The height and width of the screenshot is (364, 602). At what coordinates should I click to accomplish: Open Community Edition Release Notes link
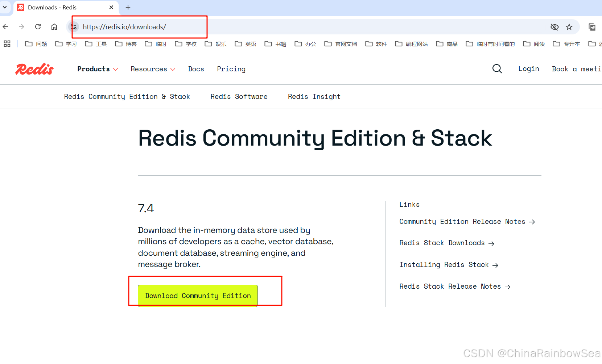(x=467, y=222)
